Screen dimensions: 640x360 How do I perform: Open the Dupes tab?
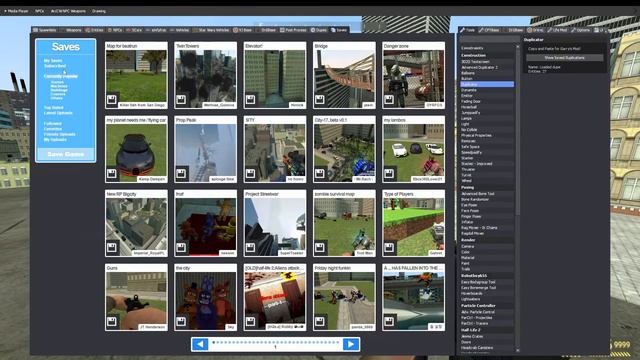(x=319, y=30)
